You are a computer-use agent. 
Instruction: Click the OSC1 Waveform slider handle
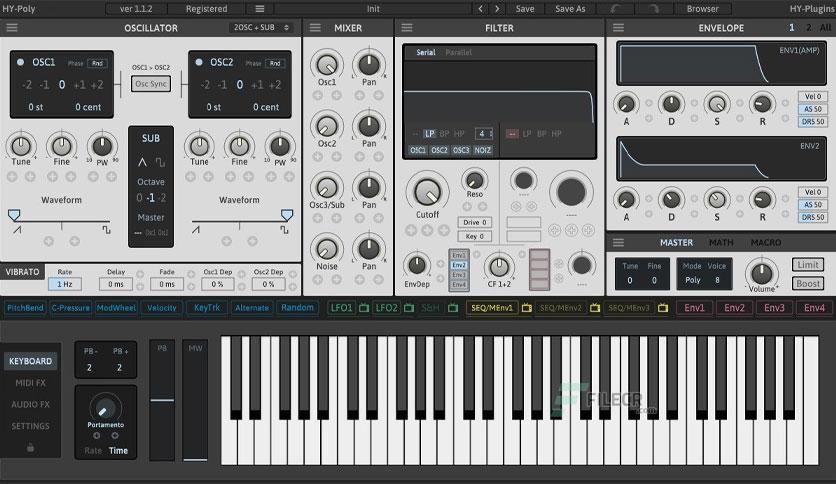click(14, 215)
